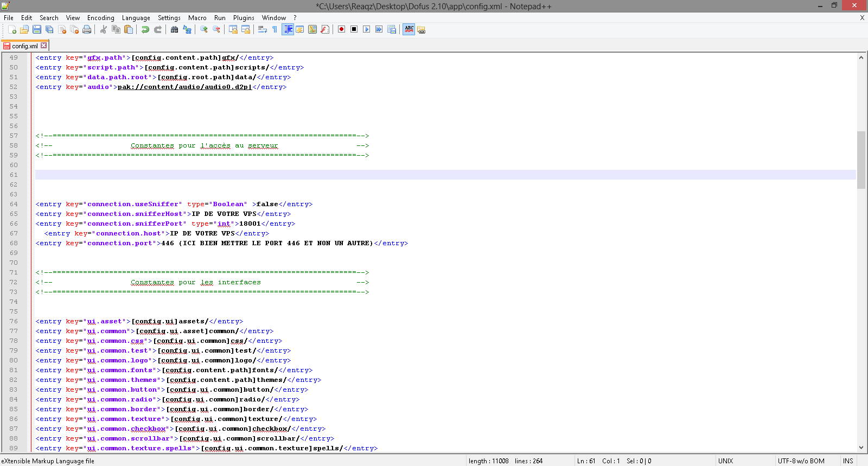Click the length : 11008 status text

coord(488,461)
